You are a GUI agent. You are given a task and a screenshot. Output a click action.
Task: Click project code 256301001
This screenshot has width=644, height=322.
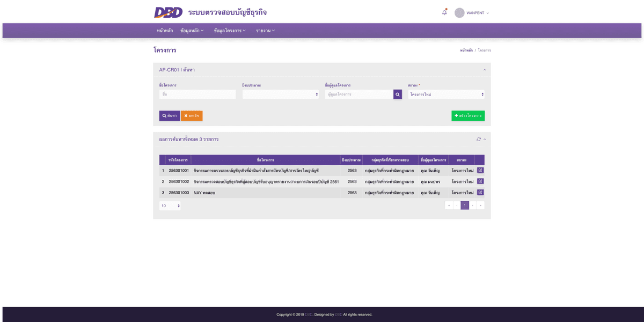(x=179, y=171)
